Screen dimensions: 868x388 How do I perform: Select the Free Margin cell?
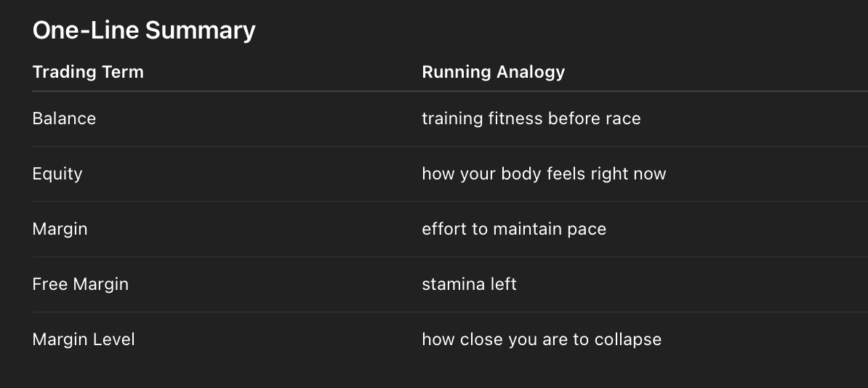click(80, 284)
